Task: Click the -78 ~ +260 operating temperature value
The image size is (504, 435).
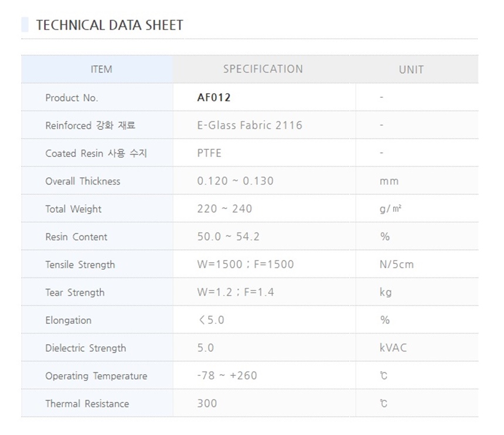Action: coord(227,376)
